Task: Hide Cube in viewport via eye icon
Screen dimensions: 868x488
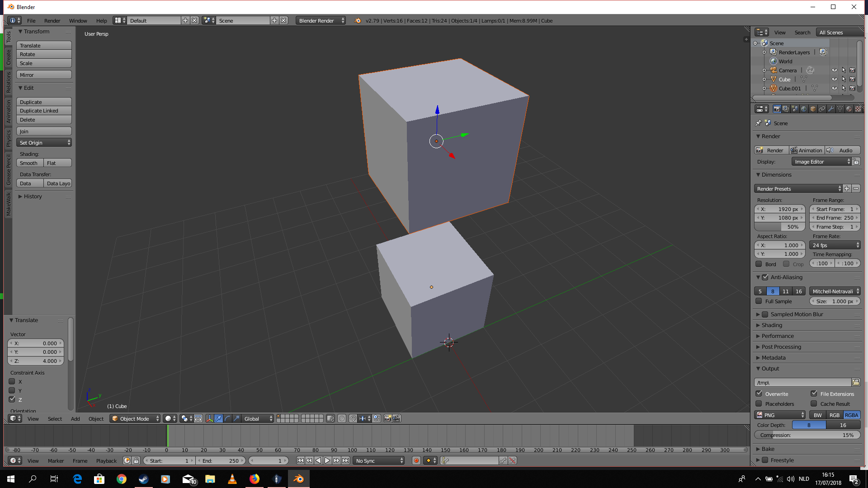Action: click(x=835, y=79)
